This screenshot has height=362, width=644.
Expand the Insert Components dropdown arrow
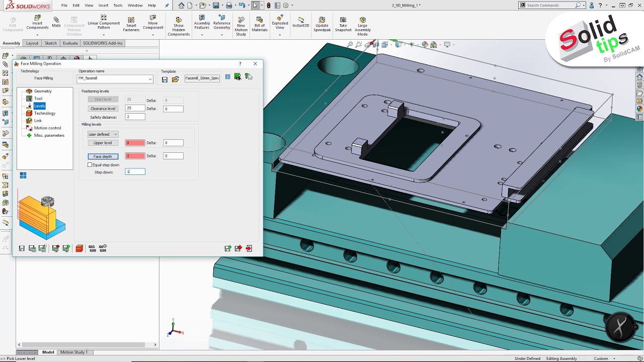click(37, 35)
